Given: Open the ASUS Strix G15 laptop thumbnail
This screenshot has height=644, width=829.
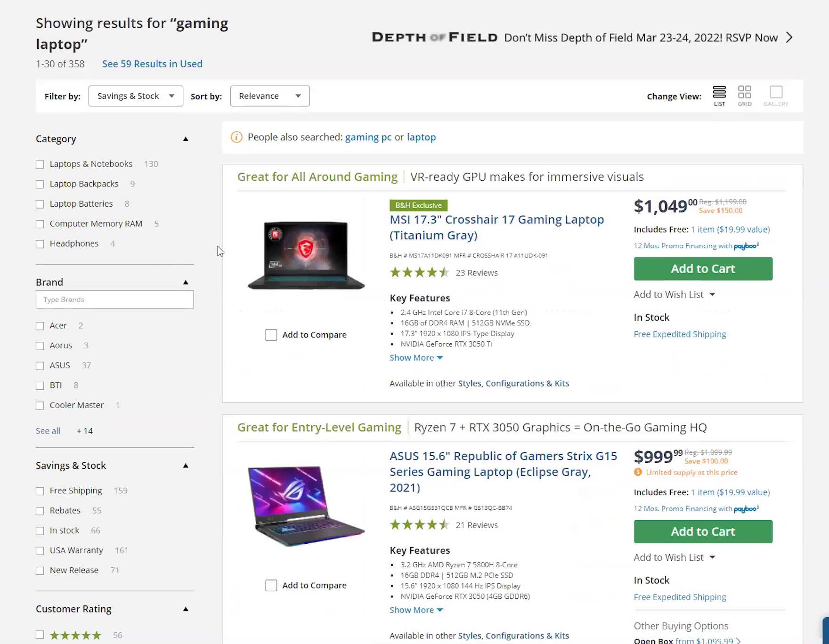Looking at the screenshot, I should [x=306, y=506].
